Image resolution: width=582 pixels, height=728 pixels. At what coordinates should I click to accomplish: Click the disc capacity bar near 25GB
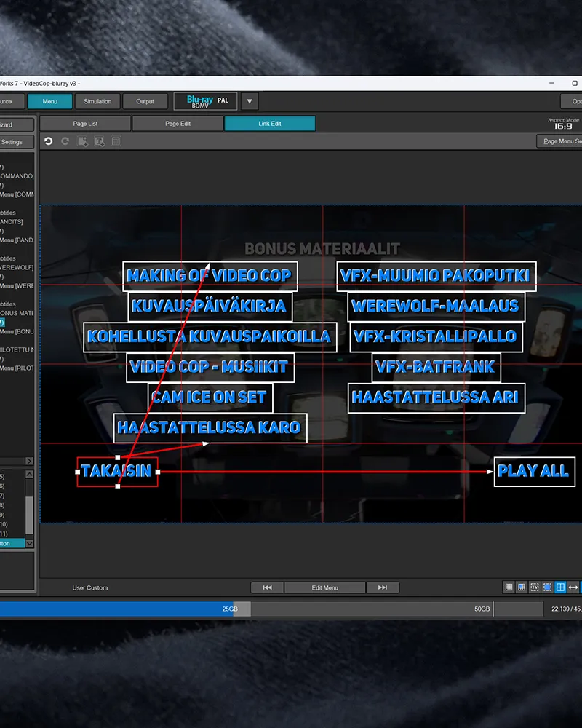click(230, 609)
